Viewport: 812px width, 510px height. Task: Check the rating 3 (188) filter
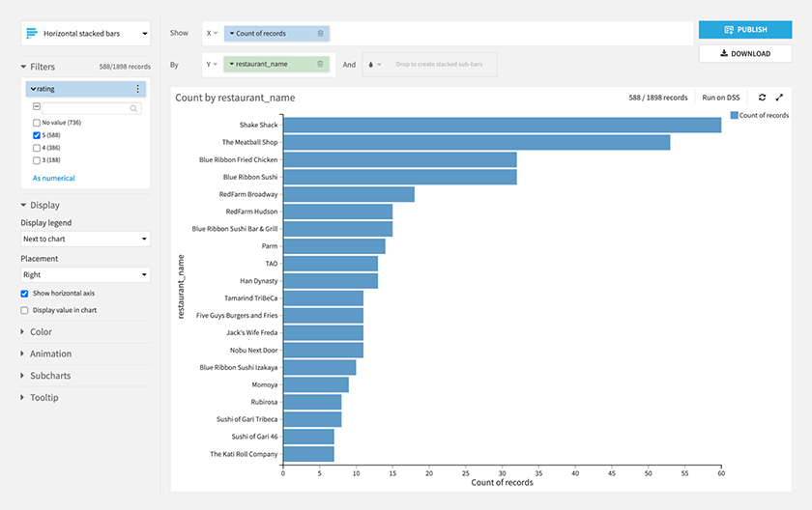point(37,160)
